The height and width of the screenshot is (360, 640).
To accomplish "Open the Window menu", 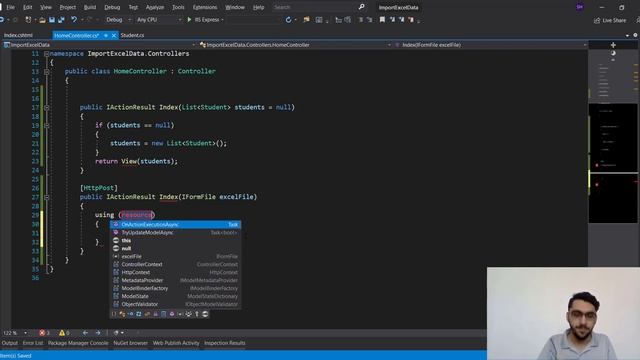I will coord(235,7).
